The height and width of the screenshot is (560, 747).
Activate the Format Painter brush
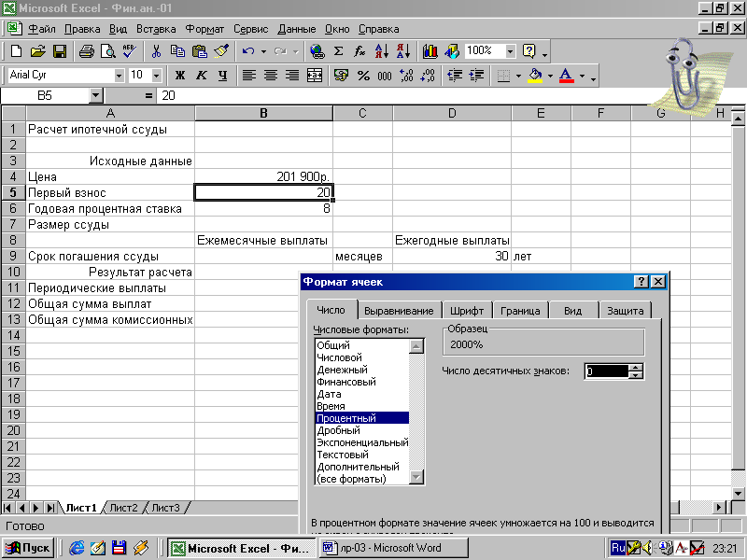pyautogui.click(x=221, y=51)
